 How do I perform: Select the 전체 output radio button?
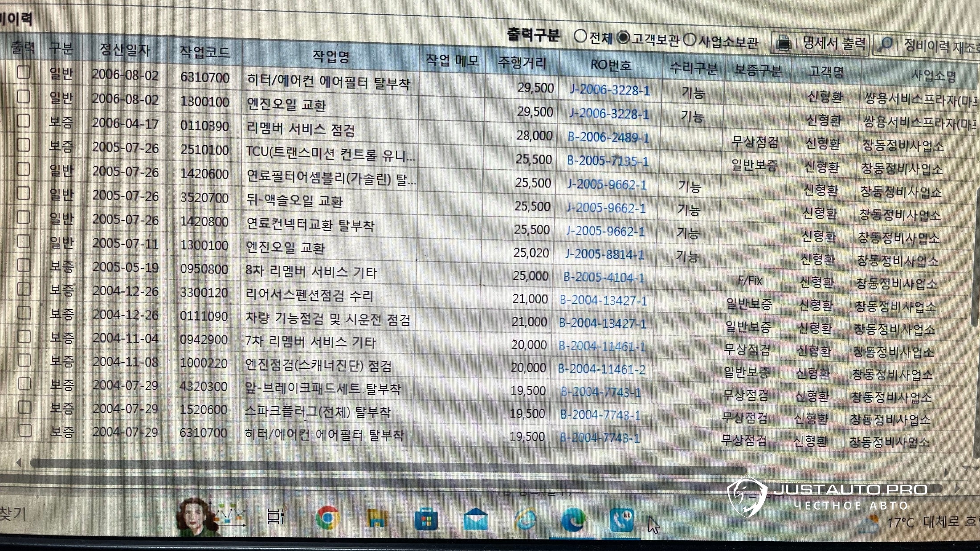tap(580, 37)
